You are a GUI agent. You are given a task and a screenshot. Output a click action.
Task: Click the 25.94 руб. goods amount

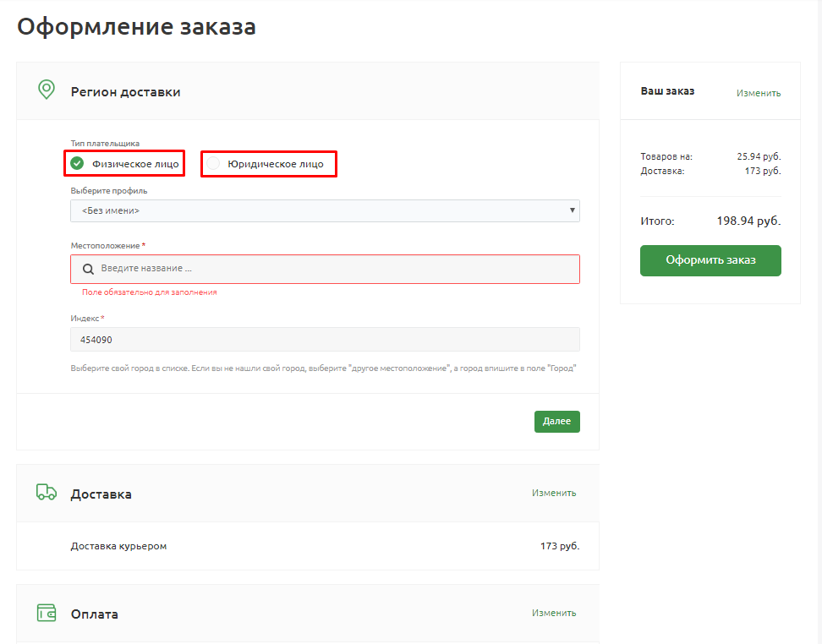coord(759,156)
